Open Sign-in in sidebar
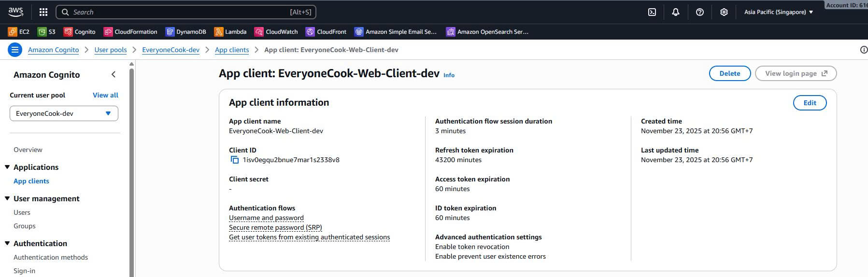Viewport: 868px width, 277px height. [24, 271]
